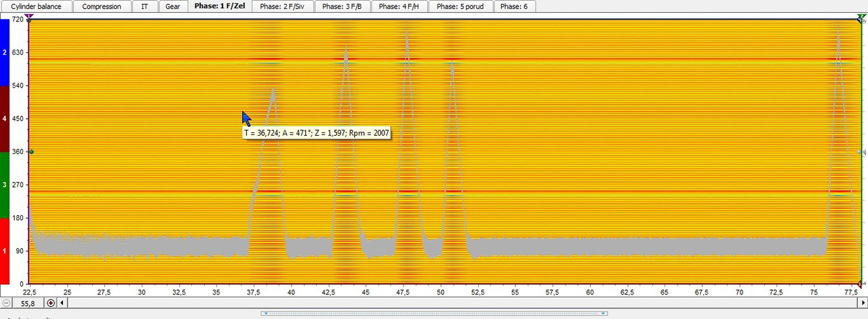Screen dimensions: 868x319
Task: Open the Phase: 6 tab
Action: click(x=514, y=6)
